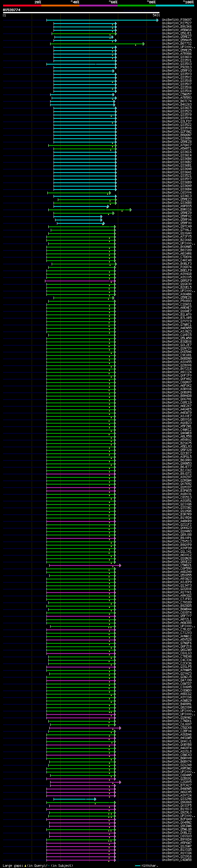Viewport: 197px width, 868px height.
Task: Open entry UniRef100_A9PDS5
Action: pyautogui.click(x=177, y=206)
